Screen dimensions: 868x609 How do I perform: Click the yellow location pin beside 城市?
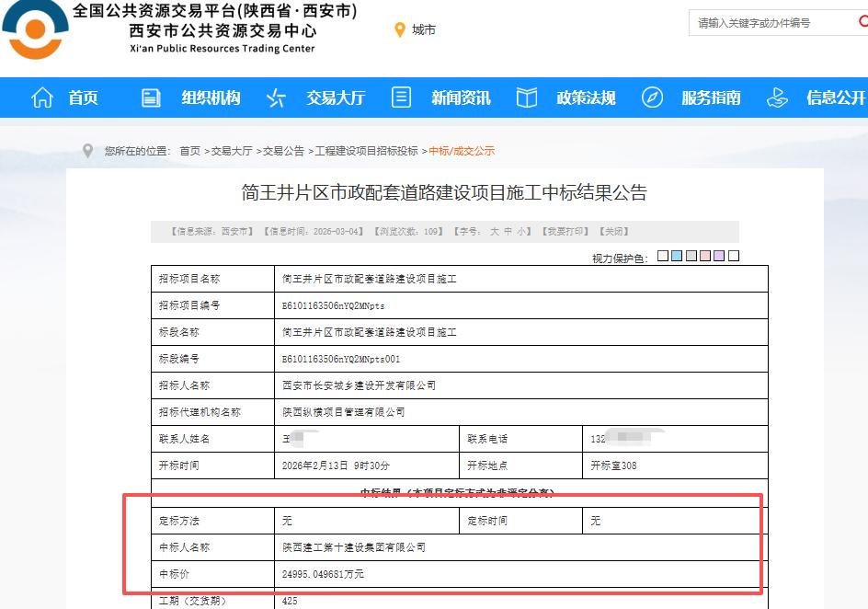(397, 29)
